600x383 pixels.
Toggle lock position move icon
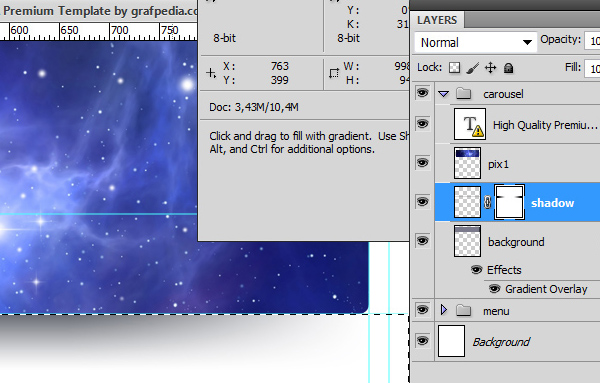[x=491, y=68]
